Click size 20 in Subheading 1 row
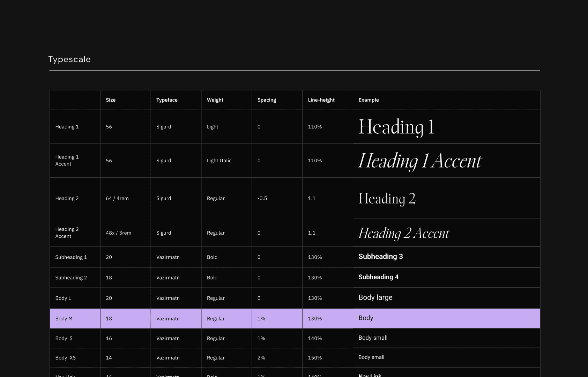The image size is (588, 377). 109,257
